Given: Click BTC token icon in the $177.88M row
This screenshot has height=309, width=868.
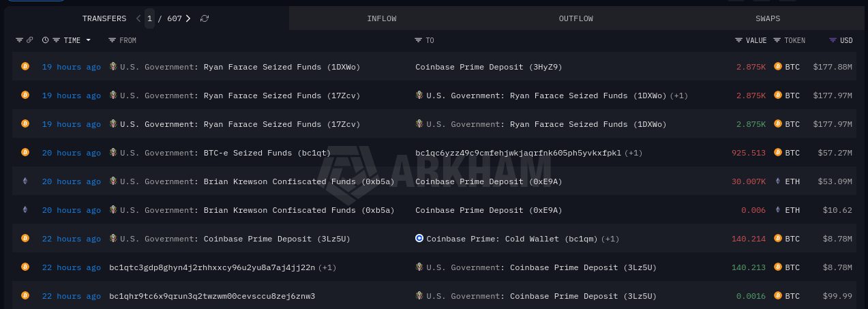Looking at the screenshot, I should pyautogui.click(x=778, y=66).
